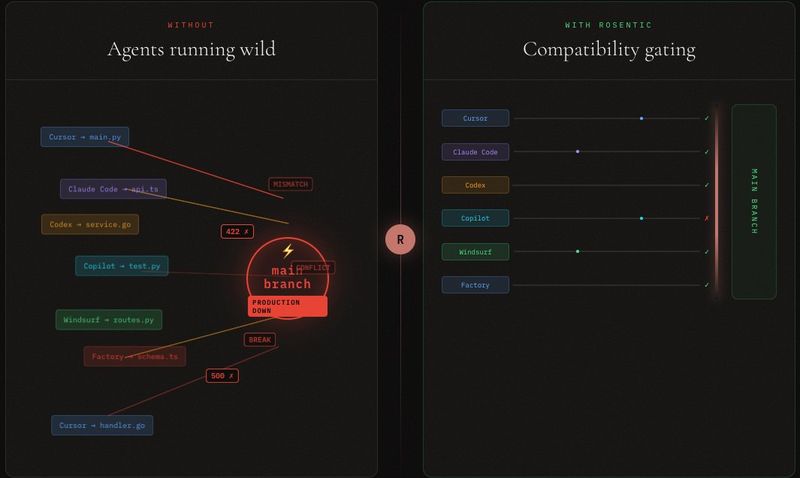This screenshot has height=478, width=800.
Task: Select the Claude Code agent chip in gating panel
Action: (x=475, y=152)
